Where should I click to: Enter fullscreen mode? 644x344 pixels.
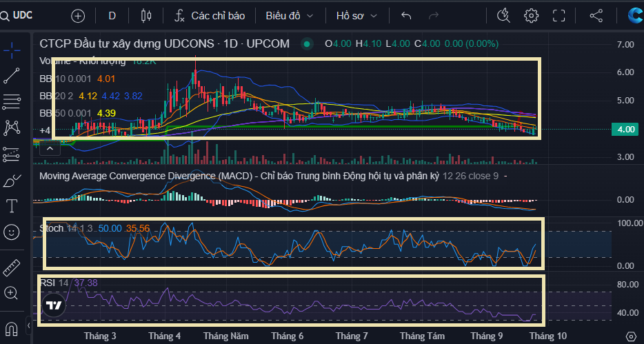click(x=559, y=15)
